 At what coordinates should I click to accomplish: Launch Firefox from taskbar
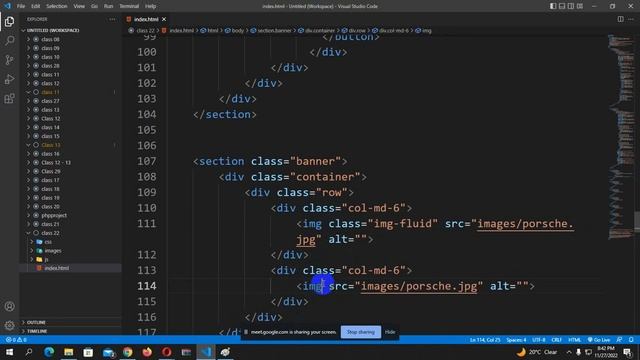click(147, 352)
